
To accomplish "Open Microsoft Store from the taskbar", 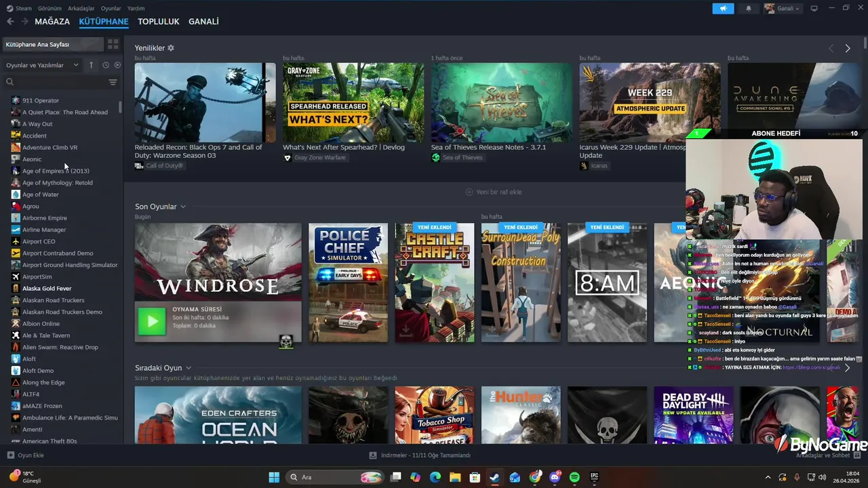I will point(475,477).
